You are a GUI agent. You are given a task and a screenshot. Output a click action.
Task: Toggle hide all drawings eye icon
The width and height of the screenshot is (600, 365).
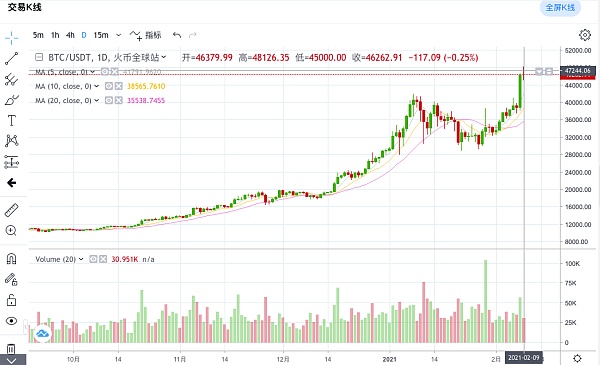pos(11,321)
